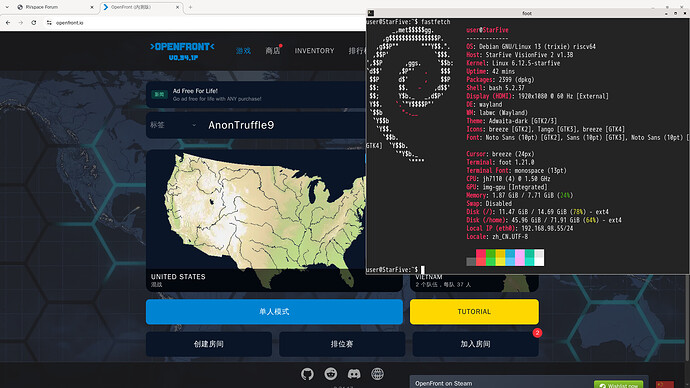Viewport: 690px width, 388px height.
Task: Click the foot terminal title bar
Action: (x=527, y=13)
